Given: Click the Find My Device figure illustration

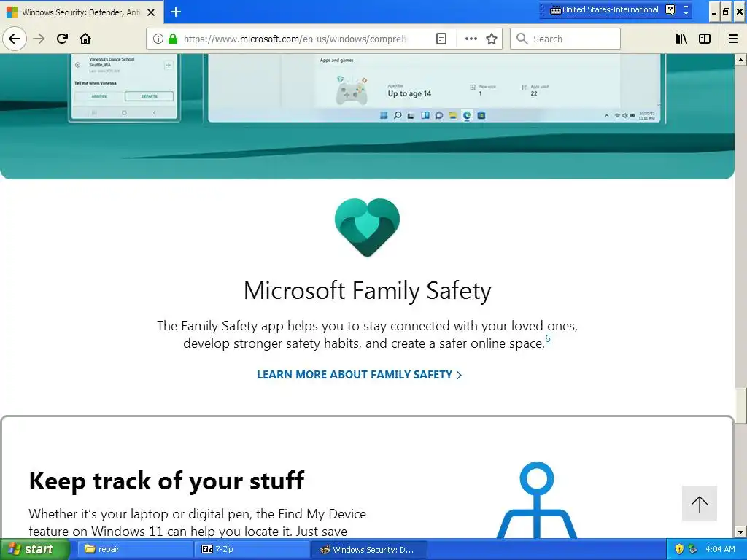Looking at the screenshot, I should 537,500.
